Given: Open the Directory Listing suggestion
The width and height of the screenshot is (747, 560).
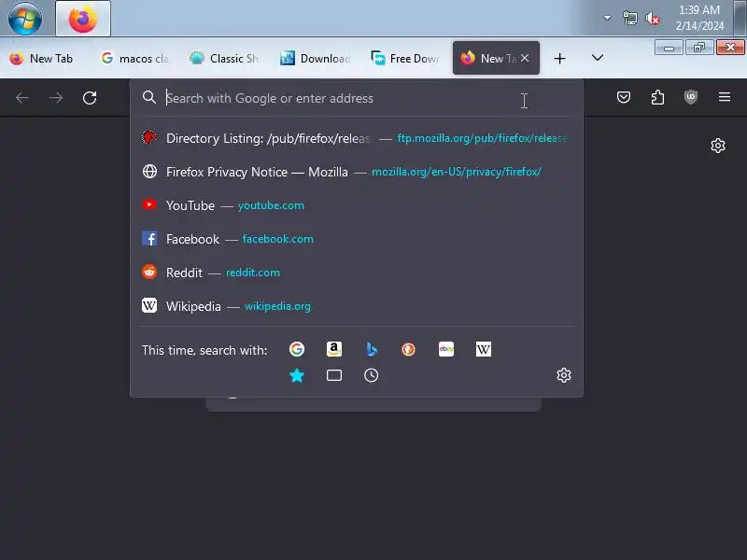Looking at the screenshot, I should (x=357, y=138).
